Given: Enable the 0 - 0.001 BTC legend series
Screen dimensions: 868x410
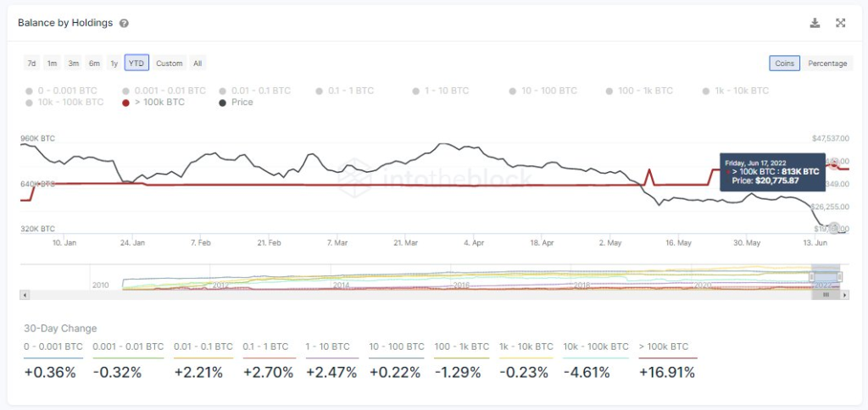Looking at the screenshot, I should 60,91.
